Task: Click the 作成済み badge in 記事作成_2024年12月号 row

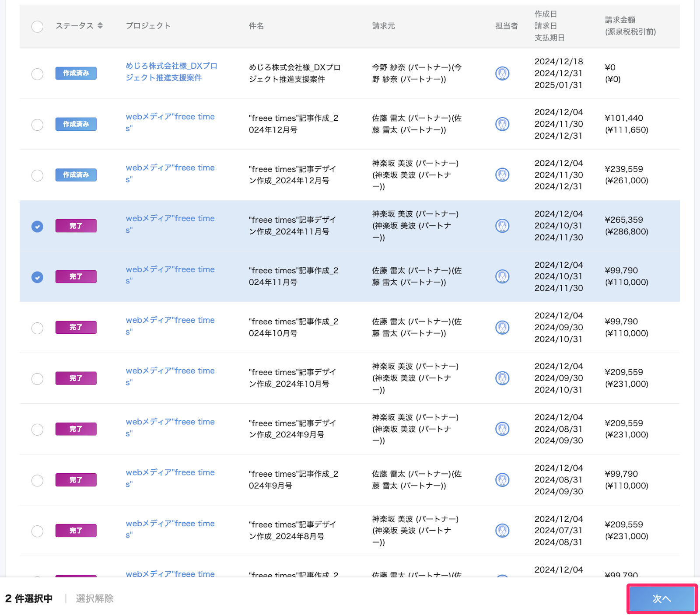Action: (x=76, y=124)
